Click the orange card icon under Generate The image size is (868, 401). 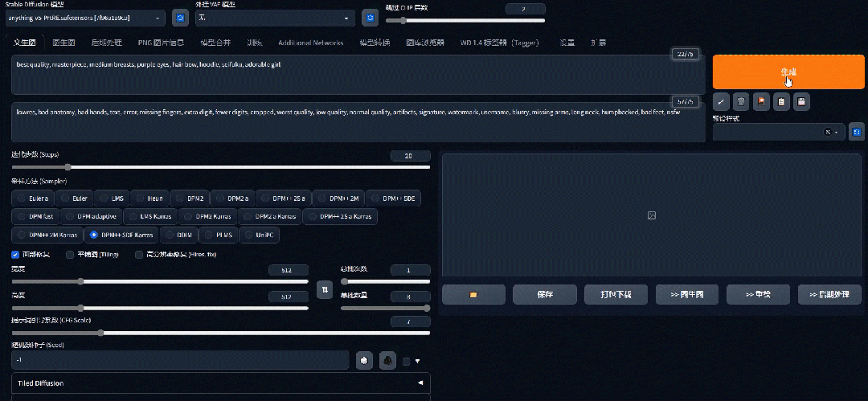pos(761,101)
